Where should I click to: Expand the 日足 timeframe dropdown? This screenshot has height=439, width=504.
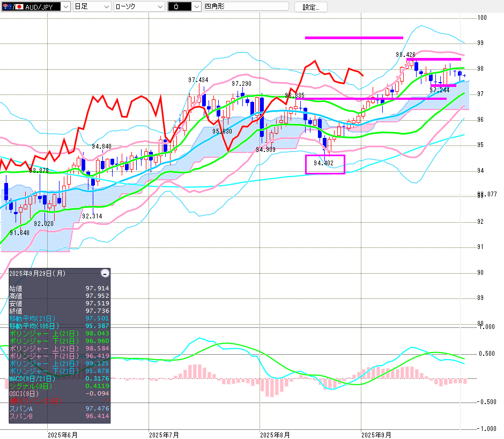92,6
